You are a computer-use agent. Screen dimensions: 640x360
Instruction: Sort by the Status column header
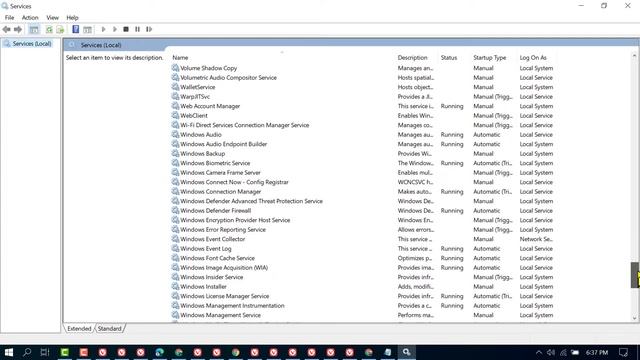449,58
